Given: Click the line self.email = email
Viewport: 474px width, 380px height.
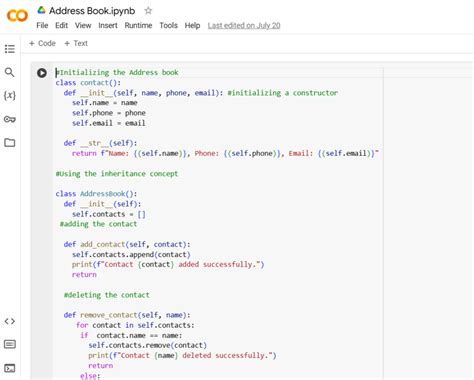Looking at the screenshot, I should point(109,123).
